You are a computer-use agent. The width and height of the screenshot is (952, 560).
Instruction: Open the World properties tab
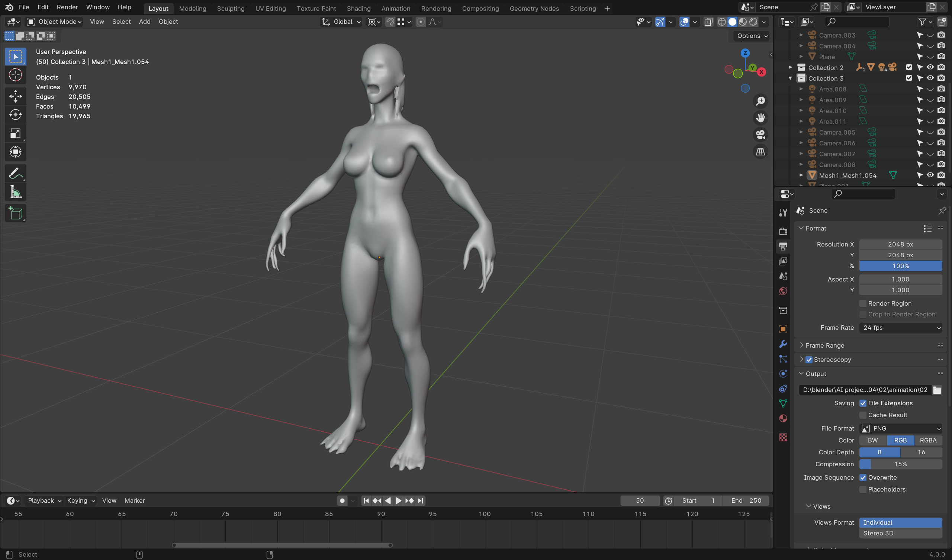click(x=783, y=291)
